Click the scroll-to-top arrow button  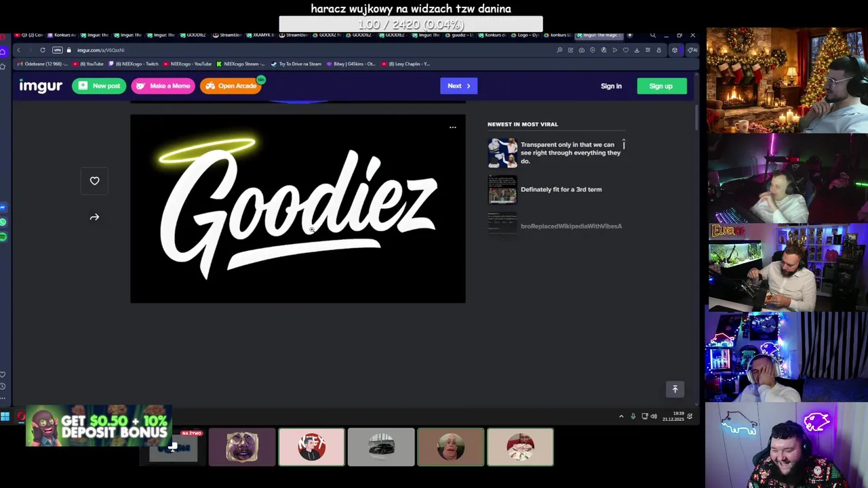675,389
